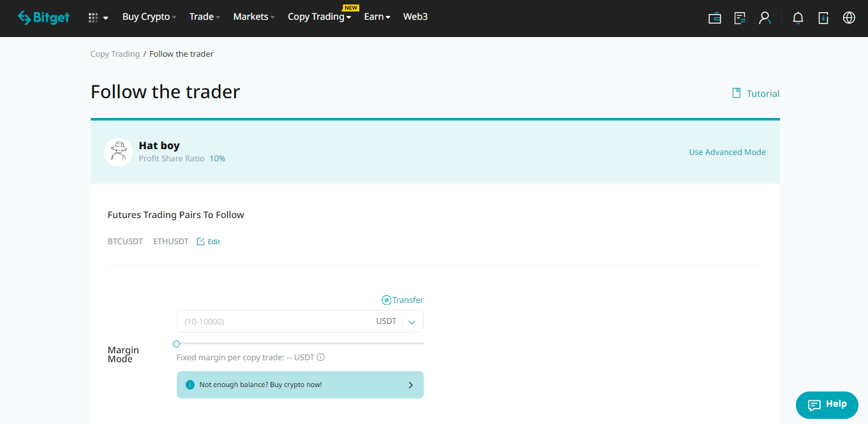This screenshot has width=868, height=424.
Task: Click Hat boy's avatar image
Action: pyautogui.click(x=118, y=152)
